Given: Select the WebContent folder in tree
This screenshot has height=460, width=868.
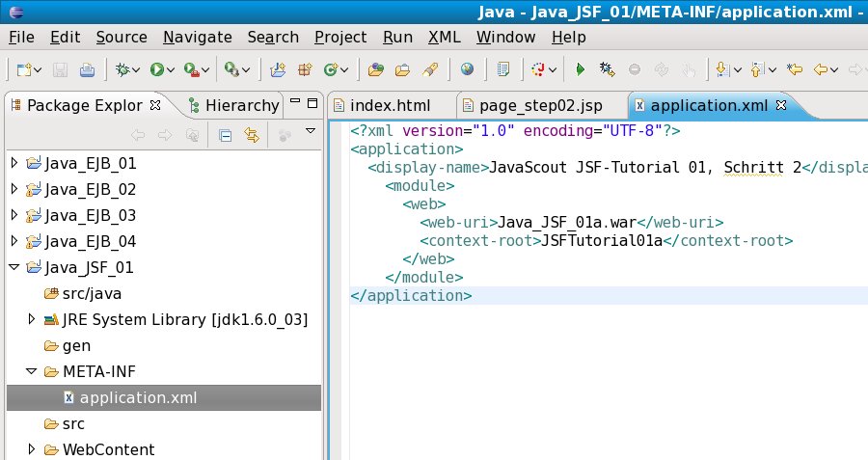Looking at the screenshot, I should 108,449.
